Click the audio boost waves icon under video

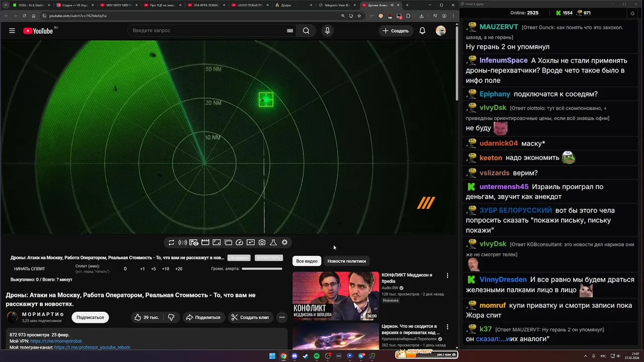(x=183, y=242)
